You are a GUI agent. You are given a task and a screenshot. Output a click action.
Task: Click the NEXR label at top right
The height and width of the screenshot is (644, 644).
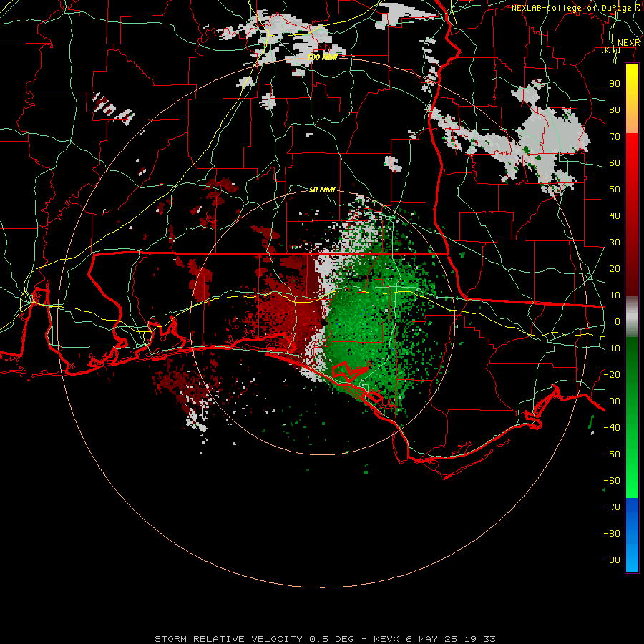[629, 43]
